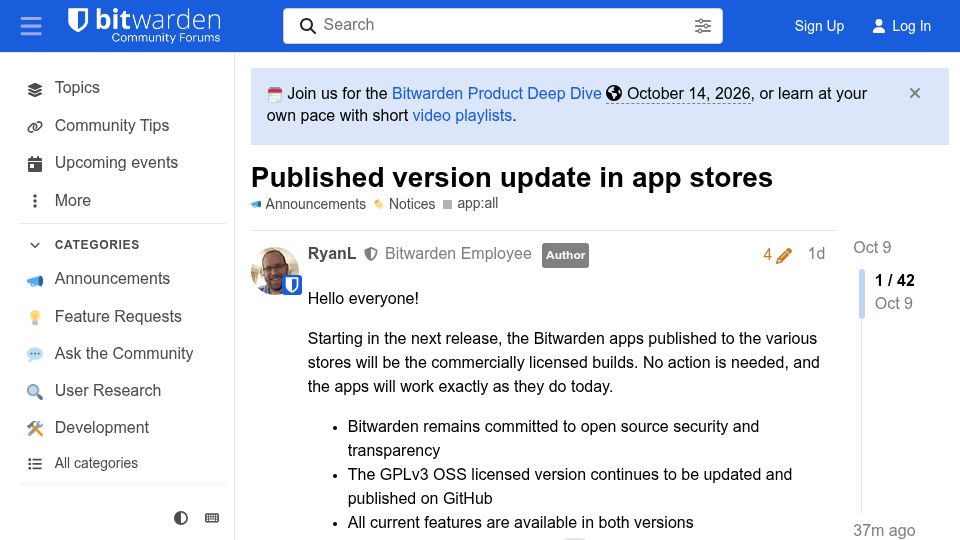Click the Topics stack icon
This screenshot has width=960, height=540.
(35, 89)
